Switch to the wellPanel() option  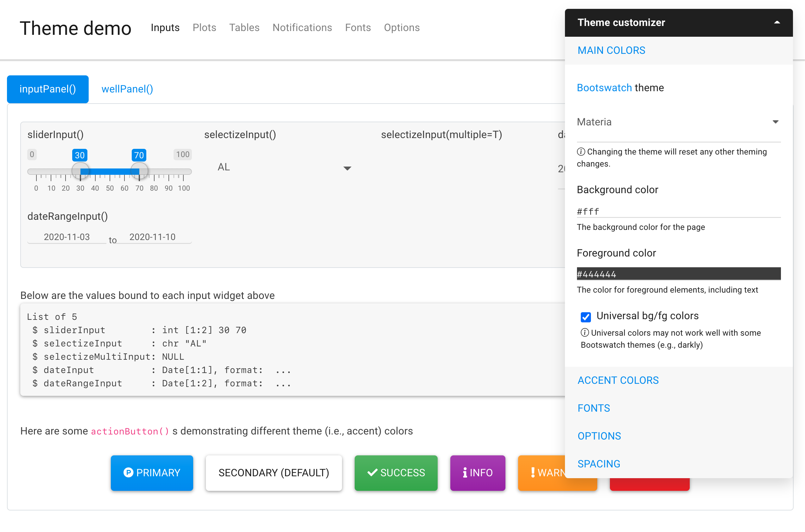(x=127, y=89)
